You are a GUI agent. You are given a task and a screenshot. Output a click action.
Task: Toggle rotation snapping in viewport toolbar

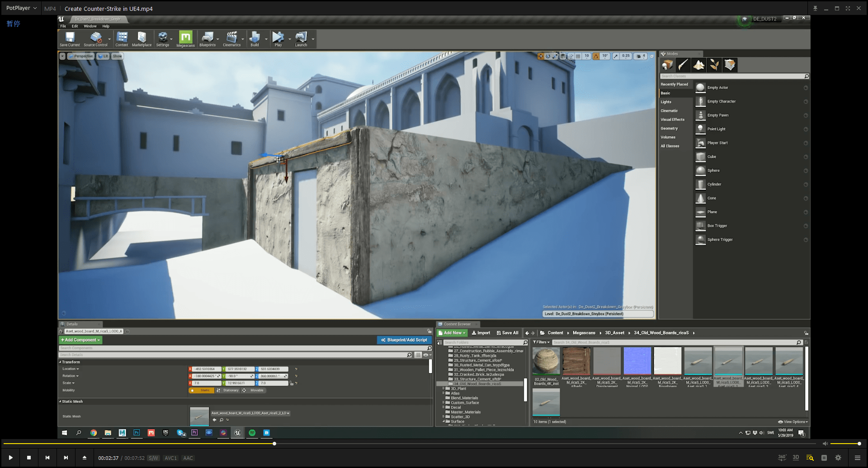coord(596,56)
